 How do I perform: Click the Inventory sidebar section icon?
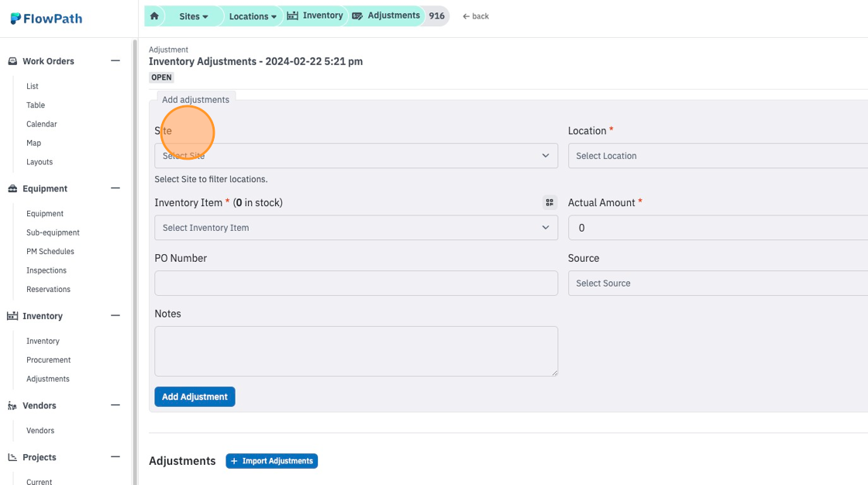pyautogui.click(x=12, y=316)
